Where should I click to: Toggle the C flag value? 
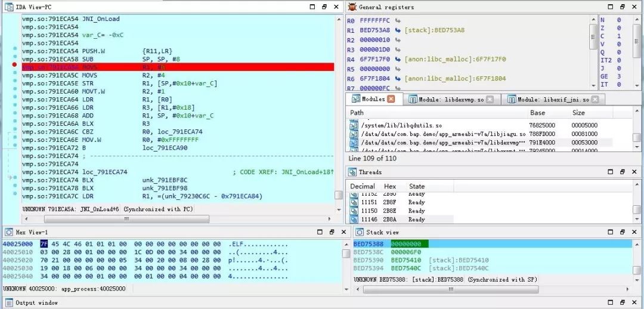(x=618, y=36)
